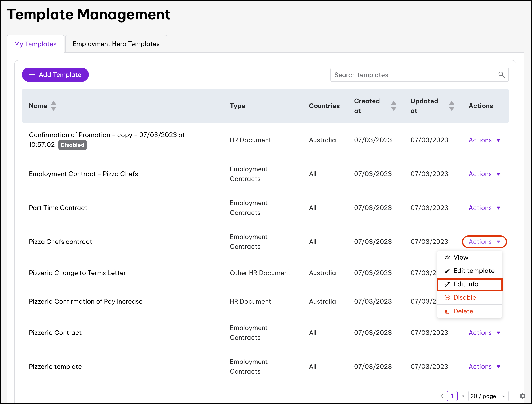Sort by Created at column arrows
532x404 pixels.
click(394, 106)
